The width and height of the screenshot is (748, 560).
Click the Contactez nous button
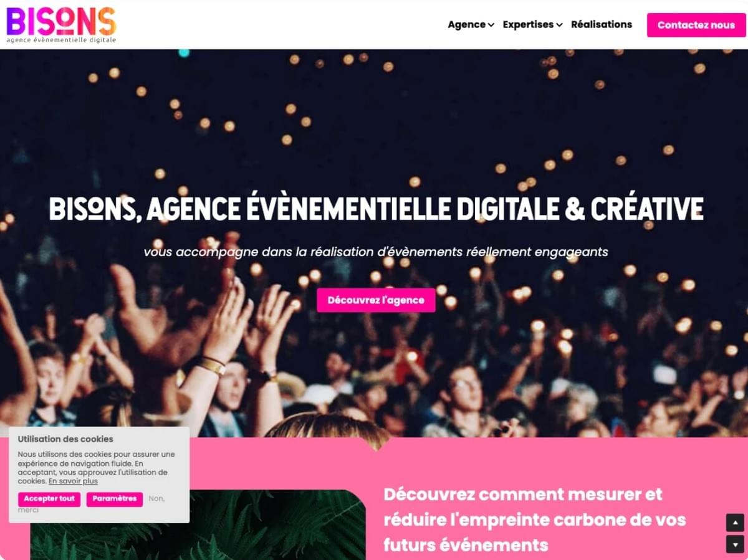[x=696, y=25]
